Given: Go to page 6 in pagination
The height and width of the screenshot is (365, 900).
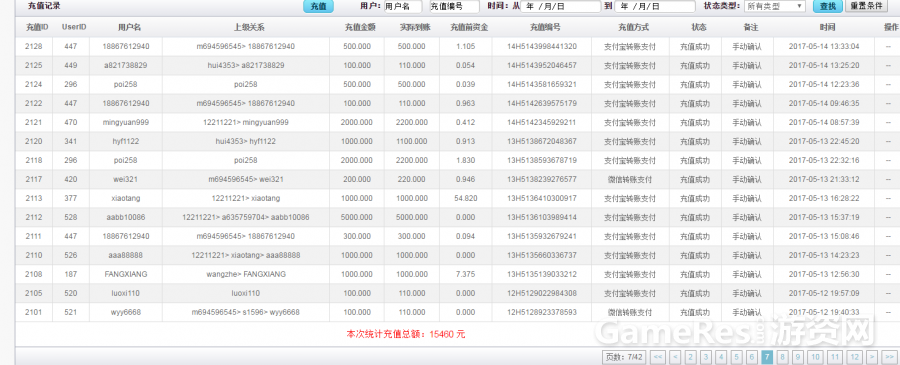Looking at the screenshot, I should point(752,357).
